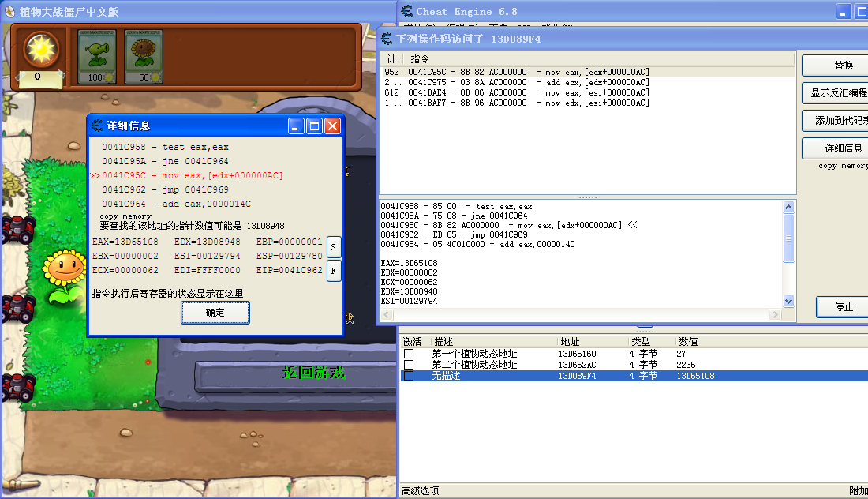Click the EAX=13D65108 register in the dialog

(x=125, y=242)
